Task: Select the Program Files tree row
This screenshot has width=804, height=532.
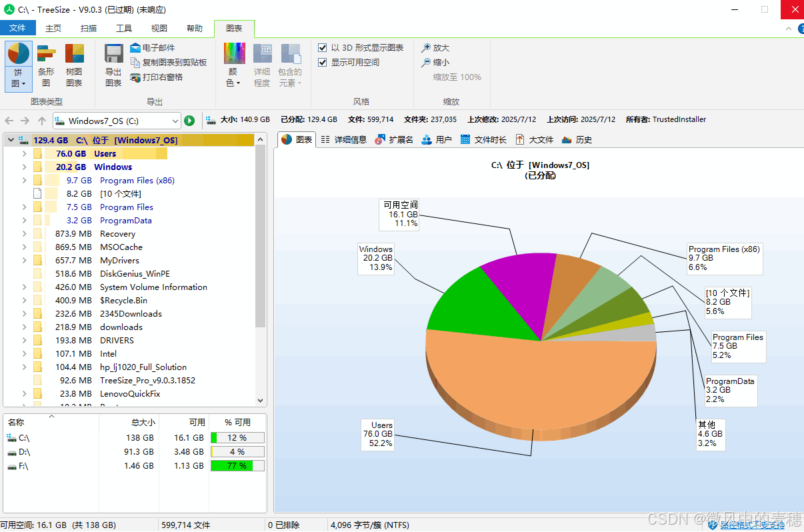Action: (x=129, y=207)
